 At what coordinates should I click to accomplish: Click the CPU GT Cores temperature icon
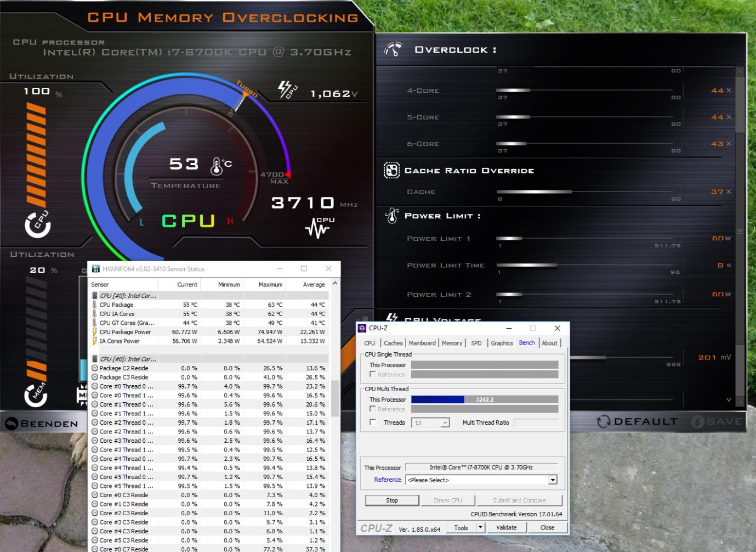coord(94,323)
